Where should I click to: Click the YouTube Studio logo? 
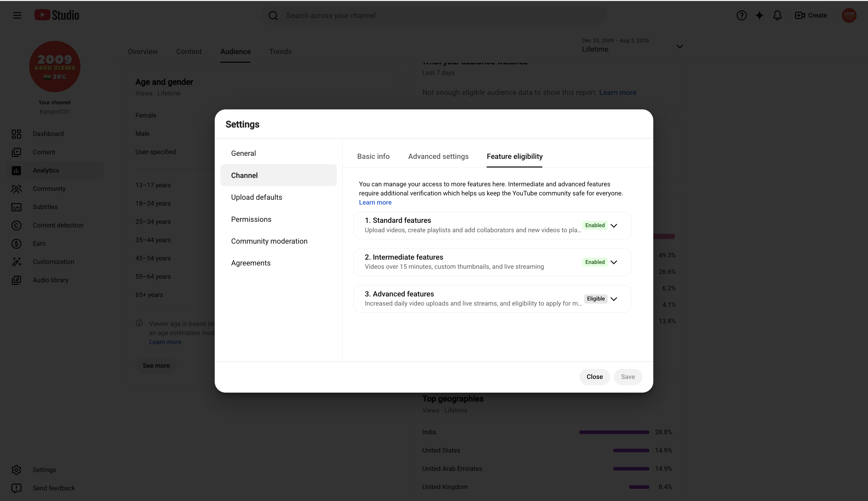coord(57,15)
